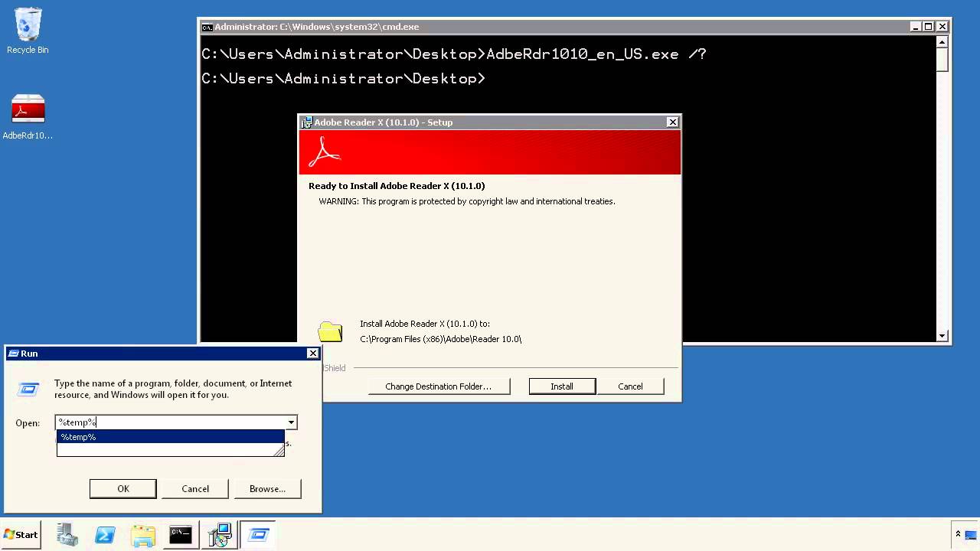
Task: Select %temp% from the autocomplete list
Action: tap(170, 437)
